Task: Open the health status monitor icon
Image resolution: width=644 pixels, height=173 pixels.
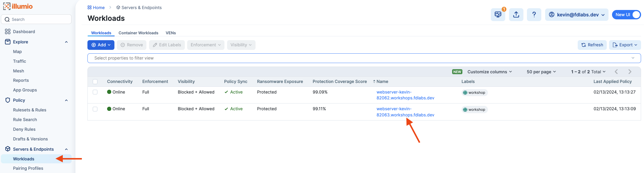Action: click(498, 15)
